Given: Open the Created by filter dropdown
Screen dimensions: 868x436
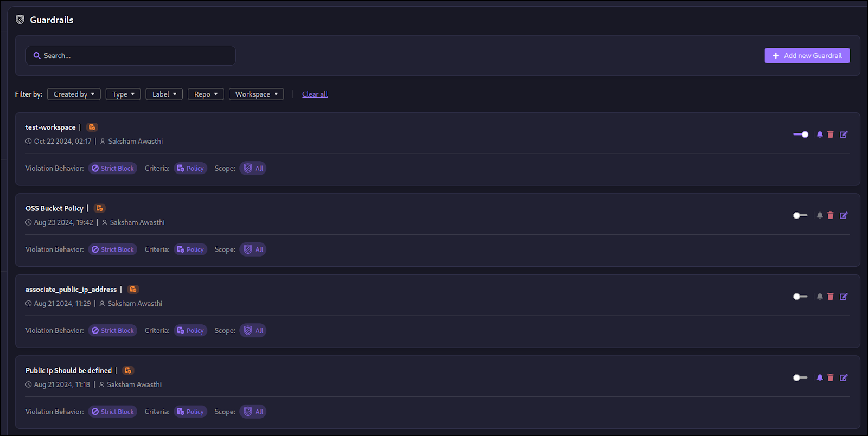Looking at the screenshot, I should 74,94.
